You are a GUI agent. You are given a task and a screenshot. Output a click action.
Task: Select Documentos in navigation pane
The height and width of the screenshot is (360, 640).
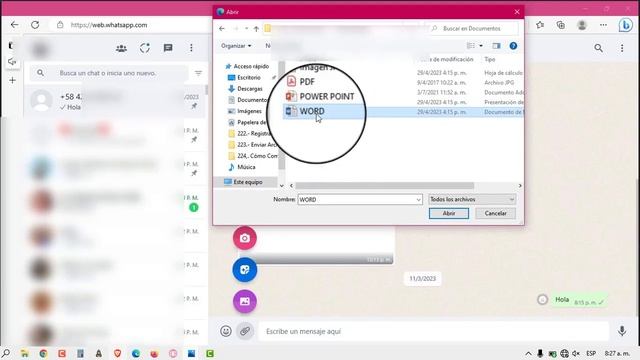(x=248, y=100)
